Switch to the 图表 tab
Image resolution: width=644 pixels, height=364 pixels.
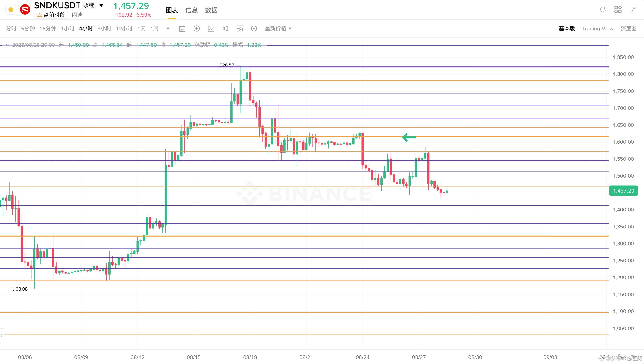click(172, 10)
